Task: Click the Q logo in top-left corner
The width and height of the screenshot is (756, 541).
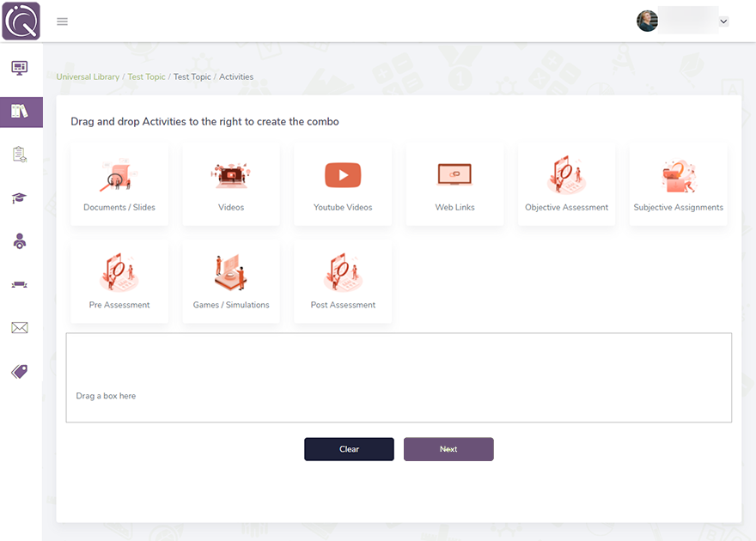Action: [21, 21]
